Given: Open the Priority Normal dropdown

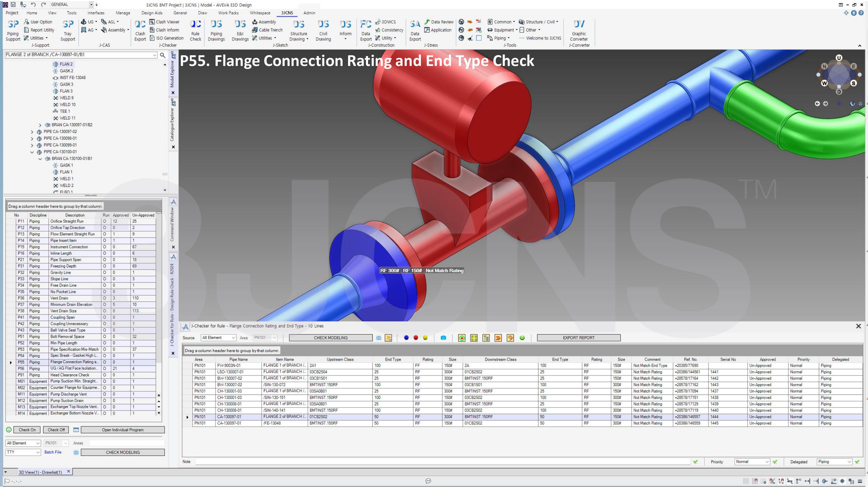Looking at the screenshot, I should click(752, 462).
